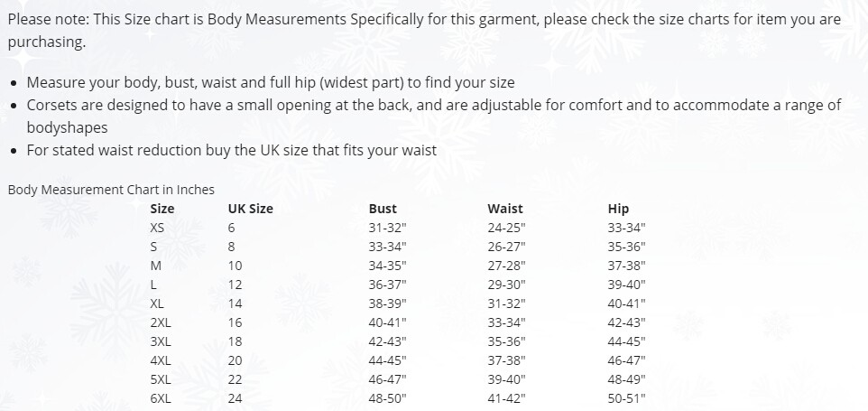Click the "Measure your body" bullet text
The image size is (868, 411).
[x=271, y=82]
